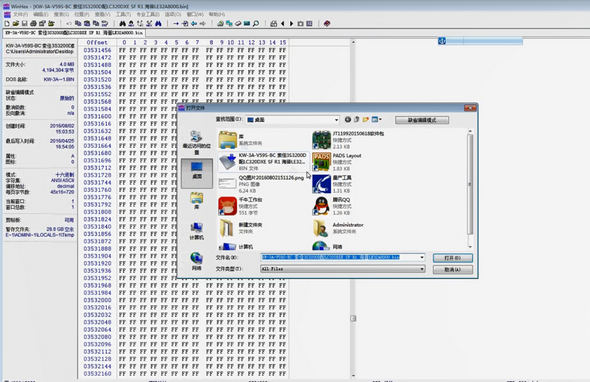The image size is (590, 382).
Task: Click the Print icon in WinHex toolbar
Action: tap(33, 23)
